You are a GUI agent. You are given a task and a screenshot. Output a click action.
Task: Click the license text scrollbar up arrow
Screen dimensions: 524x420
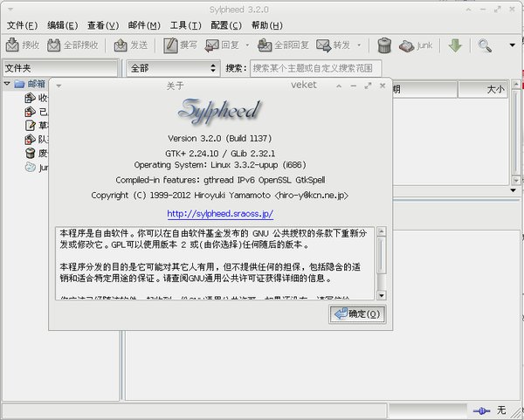[x=382, y=231]
